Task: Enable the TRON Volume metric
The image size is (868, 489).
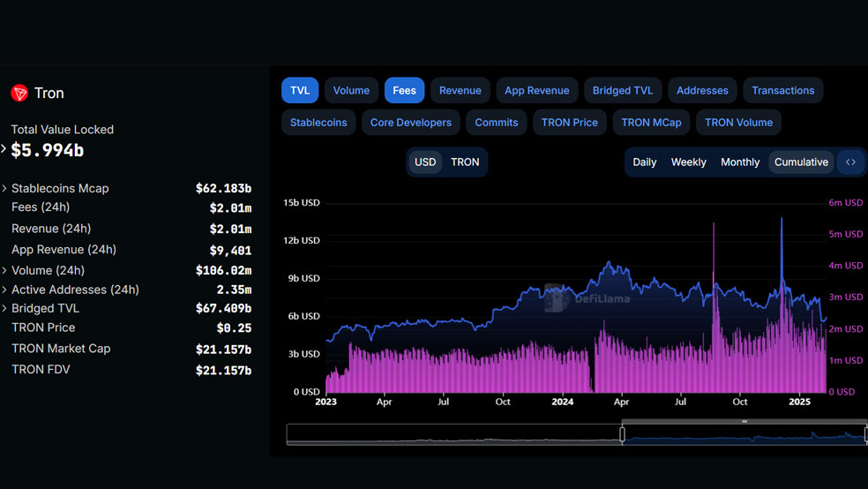Action: coord(738,123)
